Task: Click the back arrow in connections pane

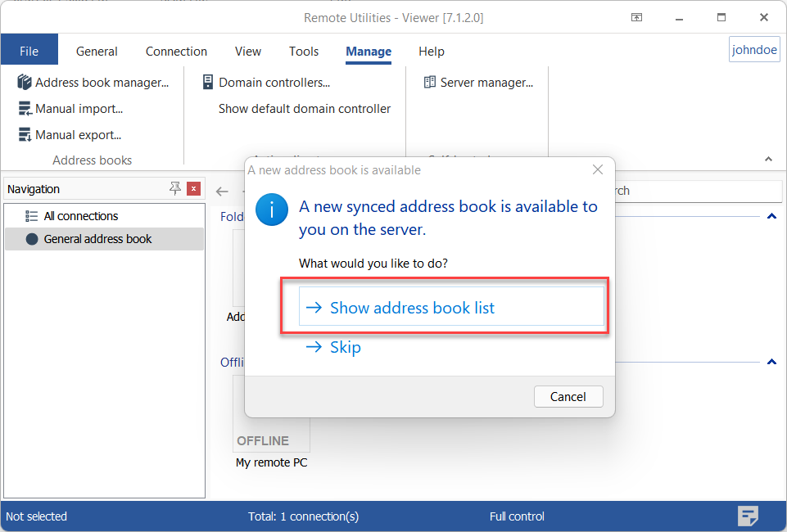Action: click(x=222, y=192)
